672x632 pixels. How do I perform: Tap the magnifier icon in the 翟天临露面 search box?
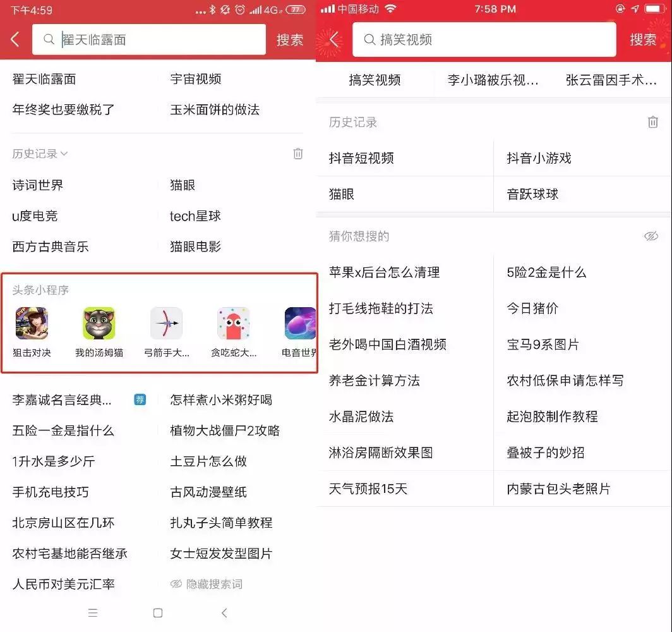point(49,39)
